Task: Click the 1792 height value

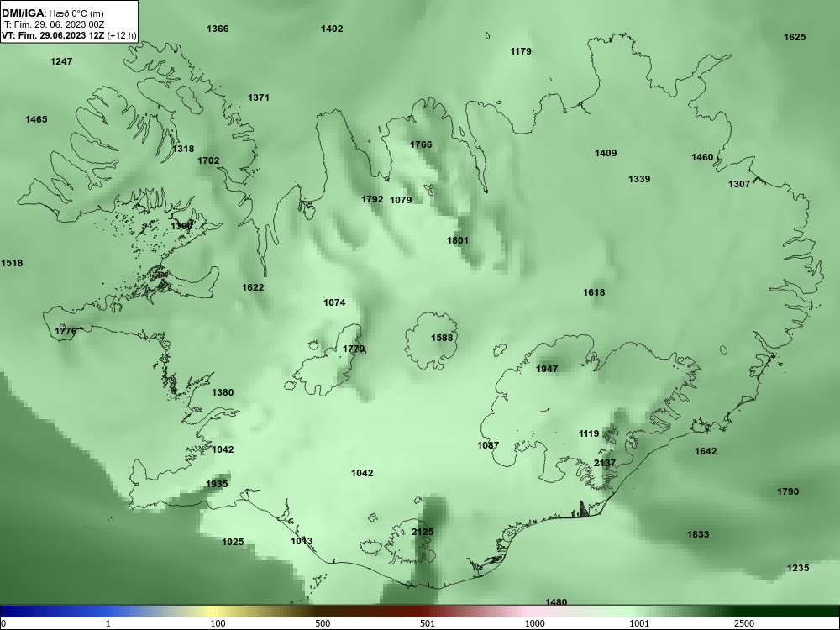Action: (x=372, y=199)
